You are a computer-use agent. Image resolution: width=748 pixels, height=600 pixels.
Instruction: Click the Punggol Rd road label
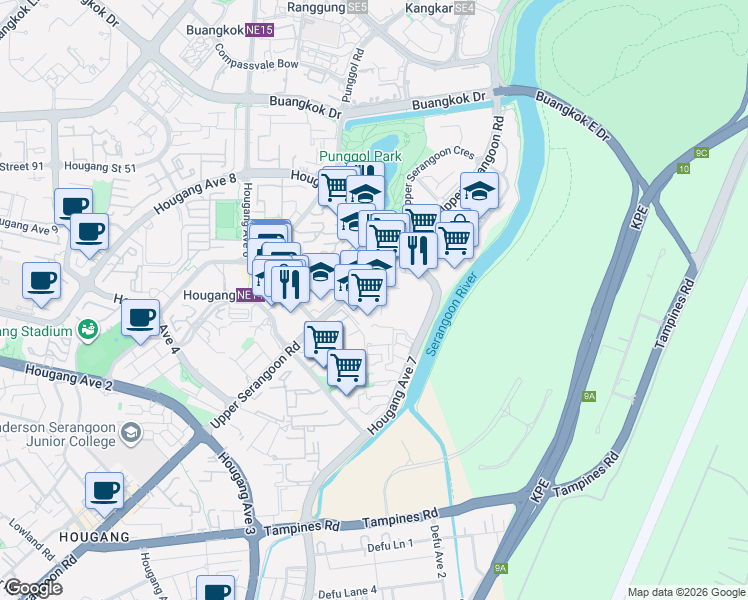pyautogui.click(x=353, y=75)
